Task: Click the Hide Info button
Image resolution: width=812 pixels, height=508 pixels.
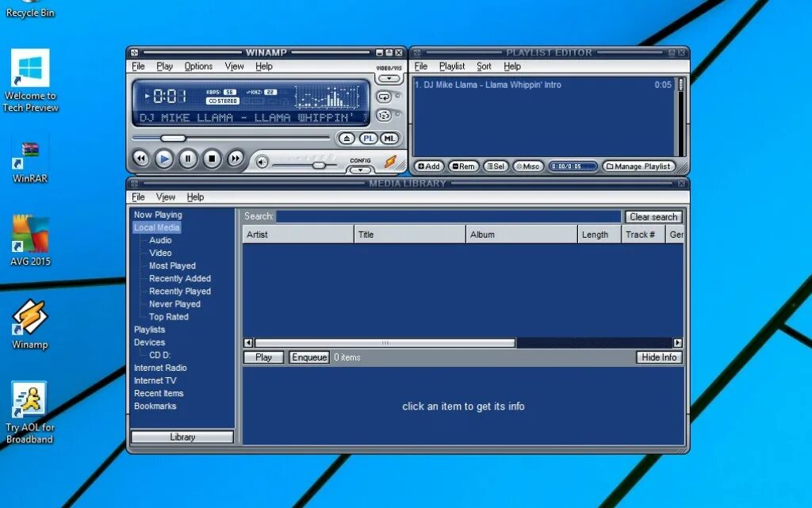Action: click(659, 357)
